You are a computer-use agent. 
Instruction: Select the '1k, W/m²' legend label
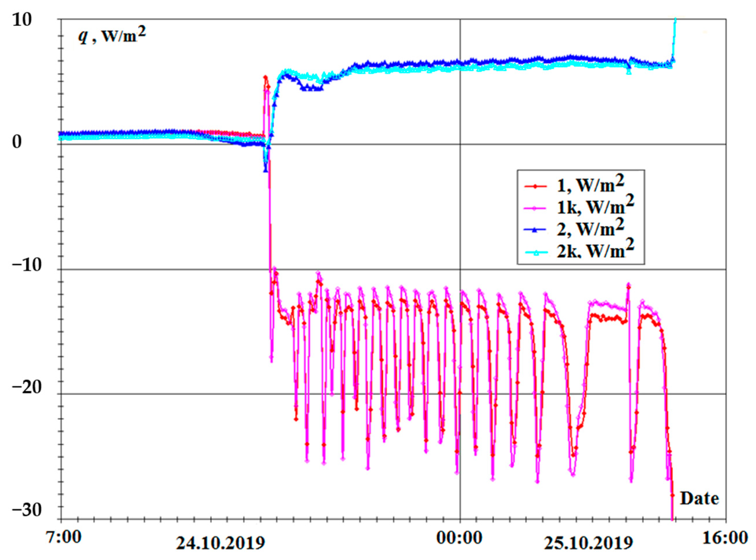(x=595, y=207)
